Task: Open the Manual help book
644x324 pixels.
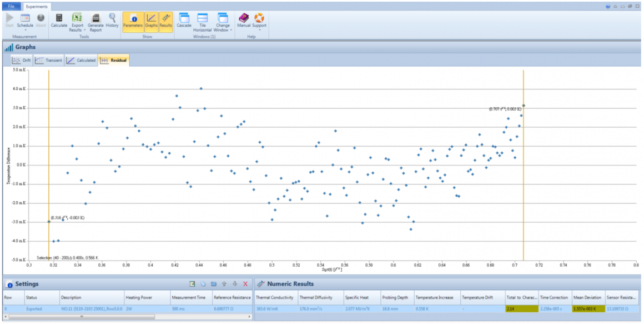Action: click(x=244, y=21)
